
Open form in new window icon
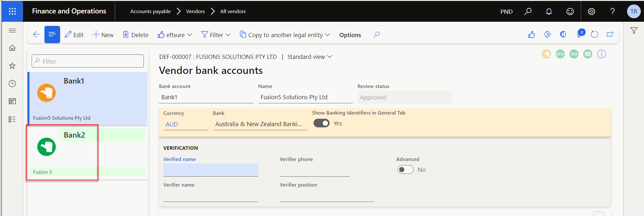[x=610, y=35]
